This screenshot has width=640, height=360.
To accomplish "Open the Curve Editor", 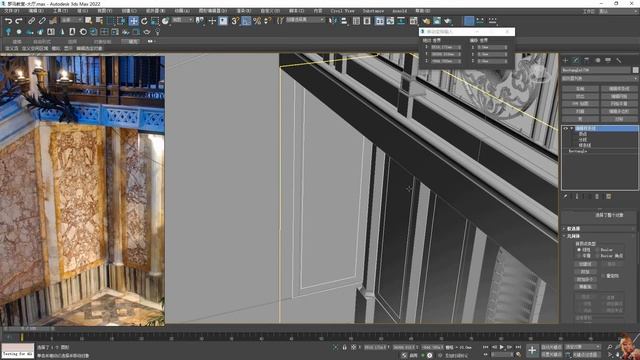I will (x=390, y=20).
